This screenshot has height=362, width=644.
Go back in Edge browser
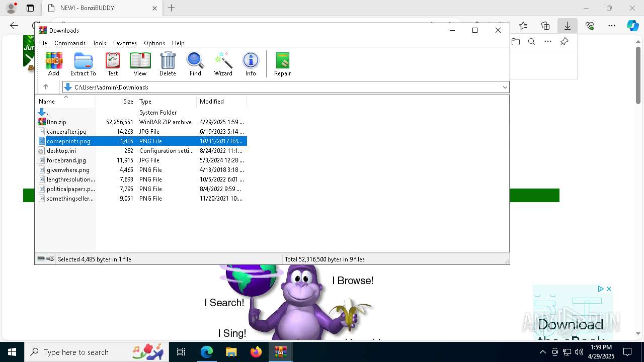pyautogui.click(x=14, y=26)
